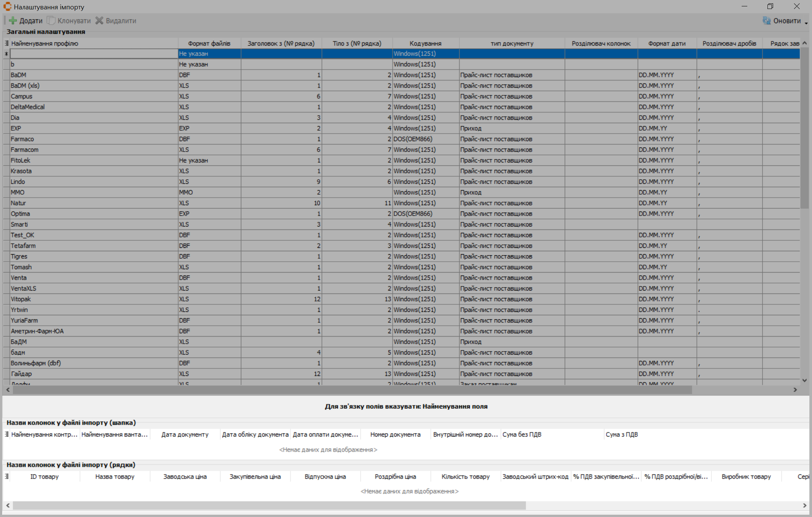812x517 pixels.
Task: Click the green plus Add (Додати) icon
Action: click(x=13, y=21)
